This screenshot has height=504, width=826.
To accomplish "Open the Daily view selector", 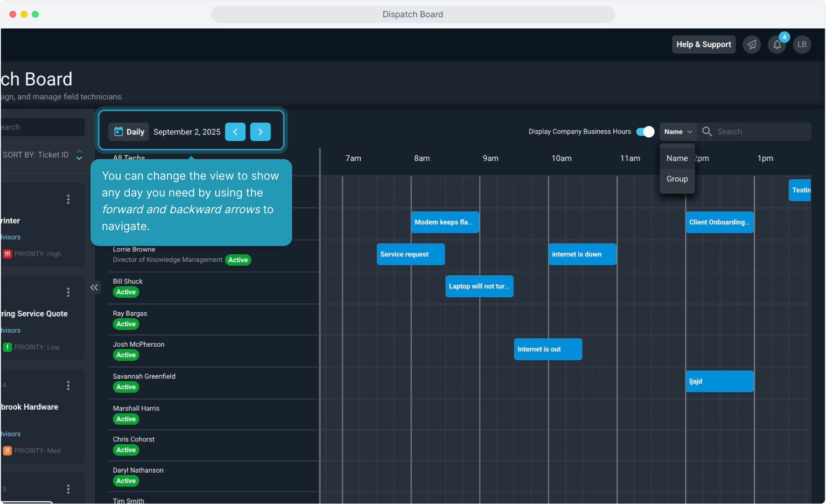I will pos(129,132).
